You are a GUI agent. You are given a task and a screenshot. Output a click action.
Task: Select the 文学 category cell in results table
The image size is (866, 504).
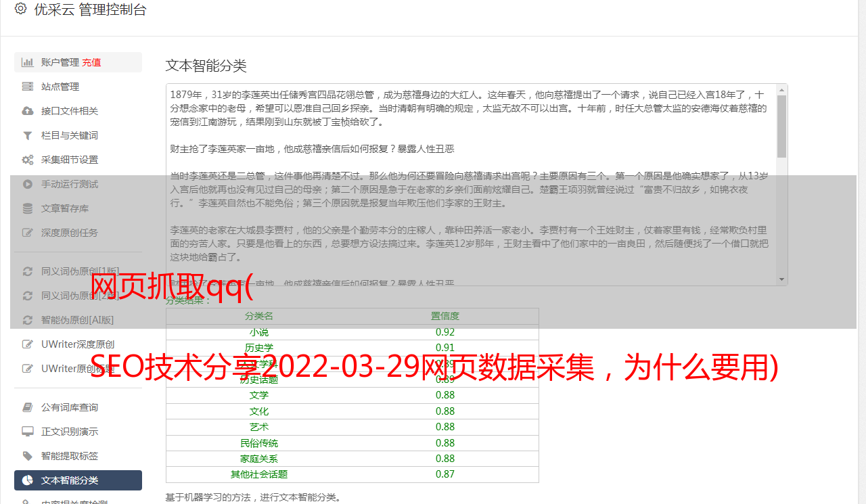click(x=259, y=395)
